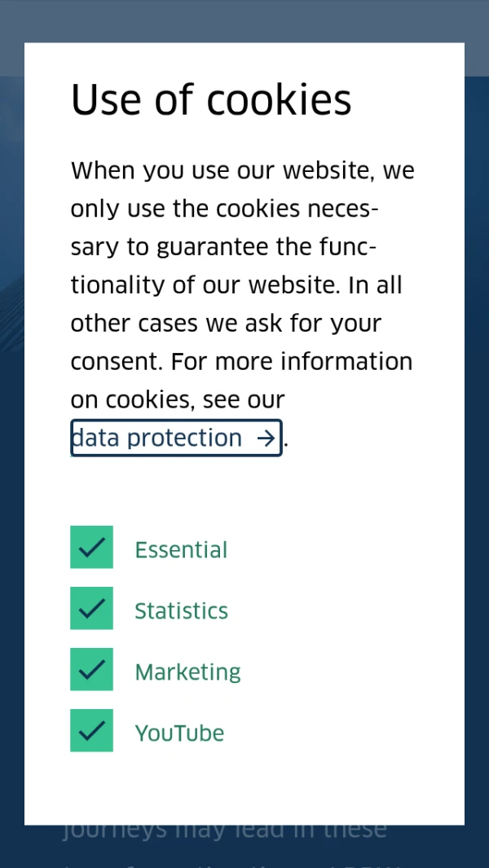
Task: Uncheck the Essential cookies checkbox
Action: 91,548
